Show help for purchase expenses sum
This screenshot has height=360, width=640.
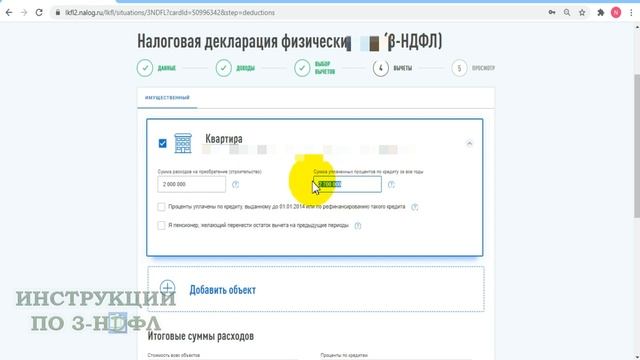(x=236, y=185)
